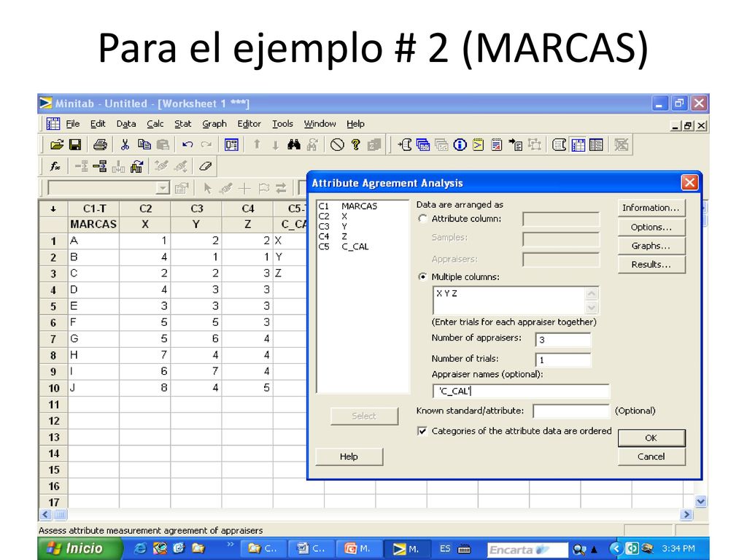Click the worksheet icon beside File menu
This screenshot has width=747, height=560.
pyautogui.click(x=53, y=124)
